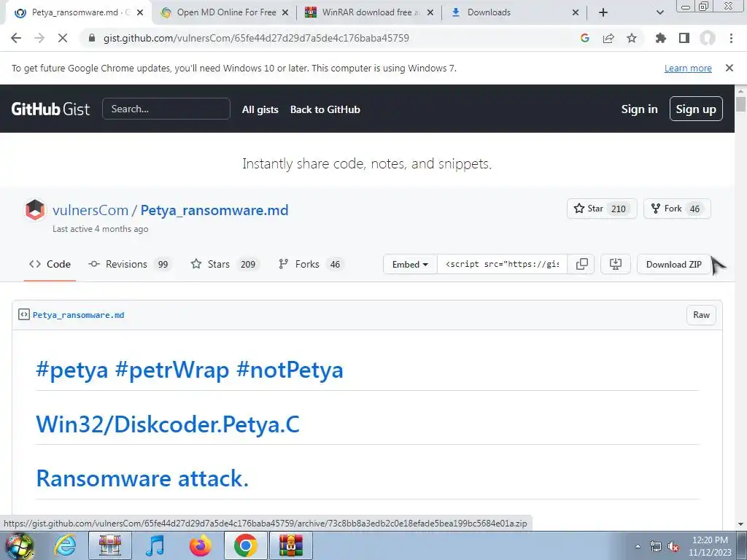Click the page vertical scrollbar thumb
The width and height of the screenshot is (747, 560).
coord(741,104)
